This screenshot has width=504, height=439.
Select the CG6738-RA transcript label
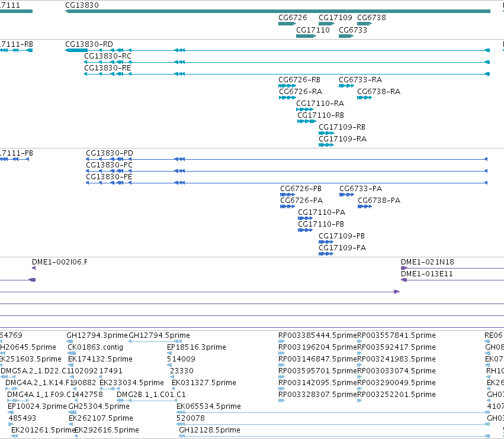pyautogui.click(x=378, y=92)
